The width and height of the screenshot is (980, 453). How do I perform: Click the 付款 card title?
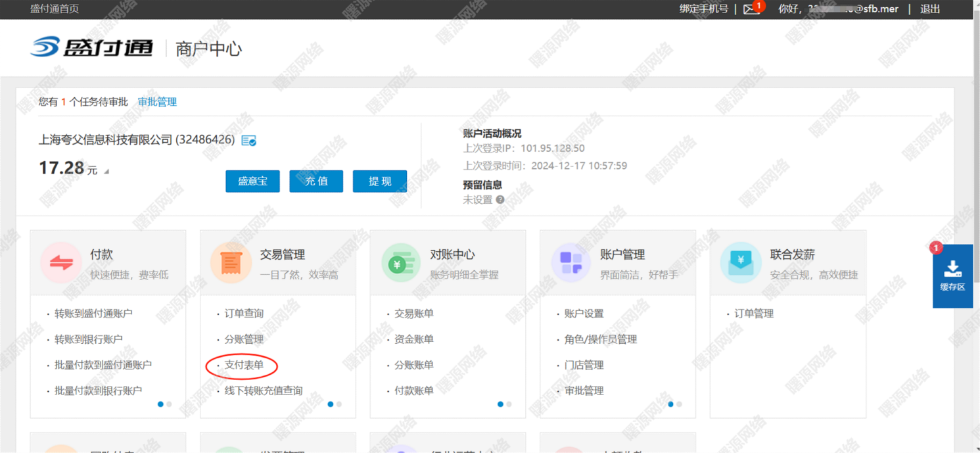[x=102, y=254]
